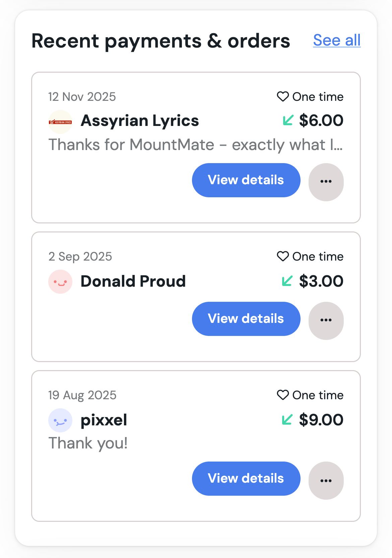This screenshot has width=392, height=558.
Task: Click the pixxel blue smiley avatar
Action: (60, 420)
